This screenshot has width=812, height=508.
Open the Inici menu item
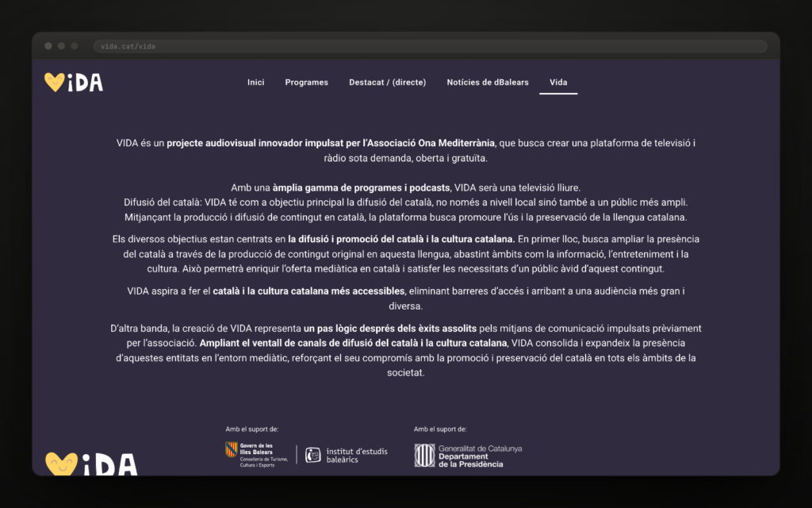[x=256, y=83]
